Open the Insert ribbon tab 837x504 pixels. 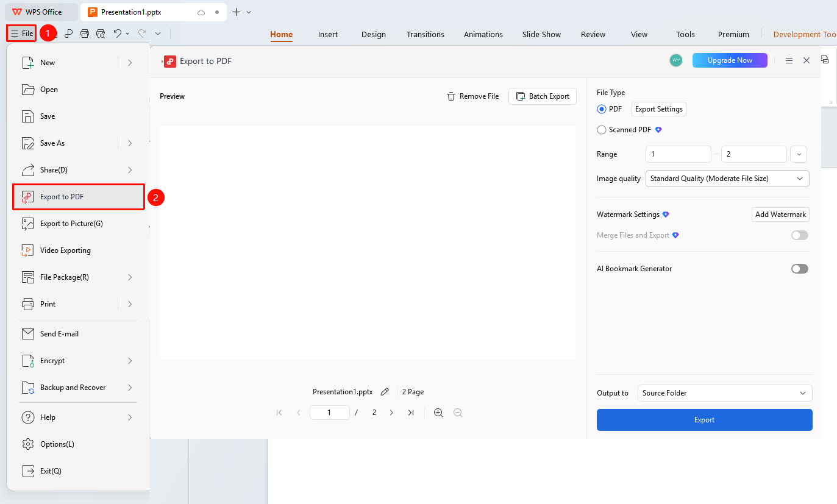328,35
